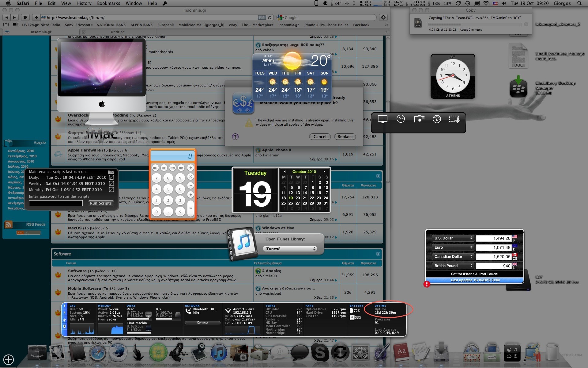This screenshot has height=368, width=588.
Task: Click the info button on the iStat widget
Action: point(64,306)
